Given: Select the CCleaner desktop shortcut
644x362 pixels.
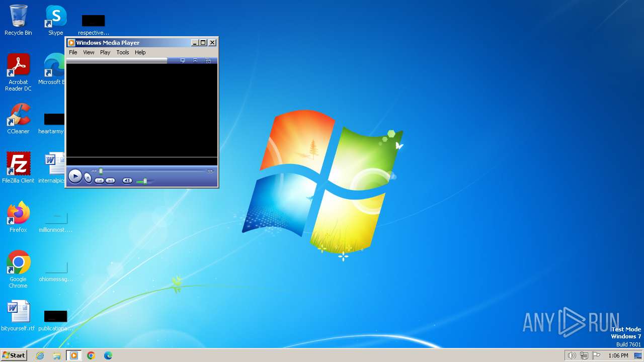Looking at the screenshot, I should 18,119.
